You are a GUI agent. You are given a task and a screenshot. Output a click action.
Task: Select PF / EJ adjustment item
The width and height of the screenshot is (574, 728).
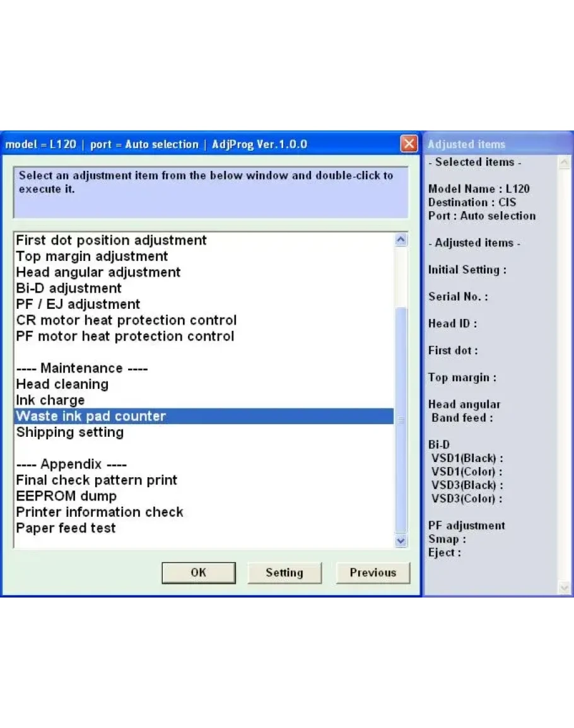[x=78, y=304]
